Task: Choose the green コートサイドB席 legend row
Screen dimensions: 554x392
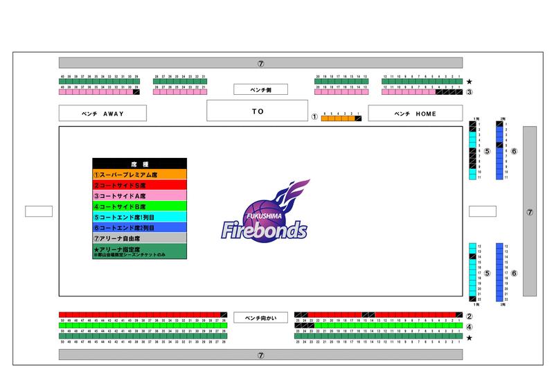Action: coord(140,206)
